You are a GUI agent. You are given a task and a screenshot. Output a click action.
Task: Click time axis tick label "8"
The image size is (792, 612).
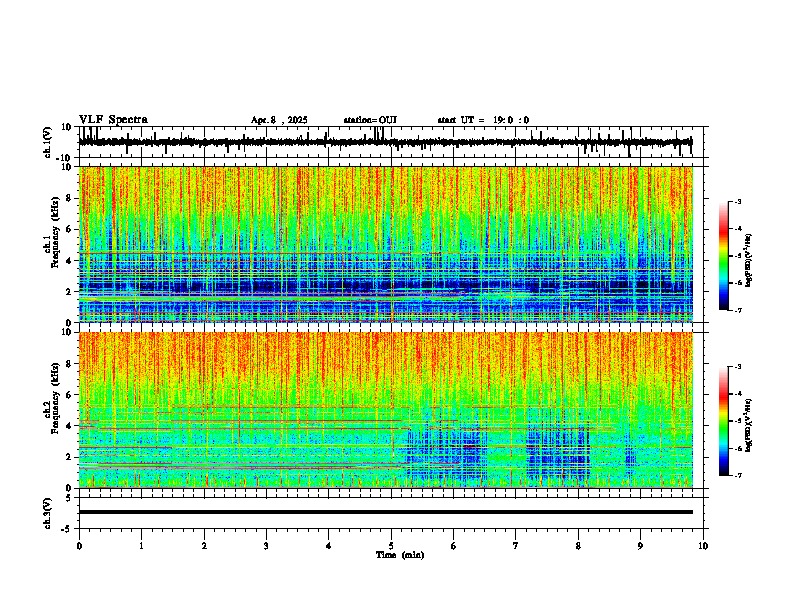pyautogui.click(x=578, y=546)
